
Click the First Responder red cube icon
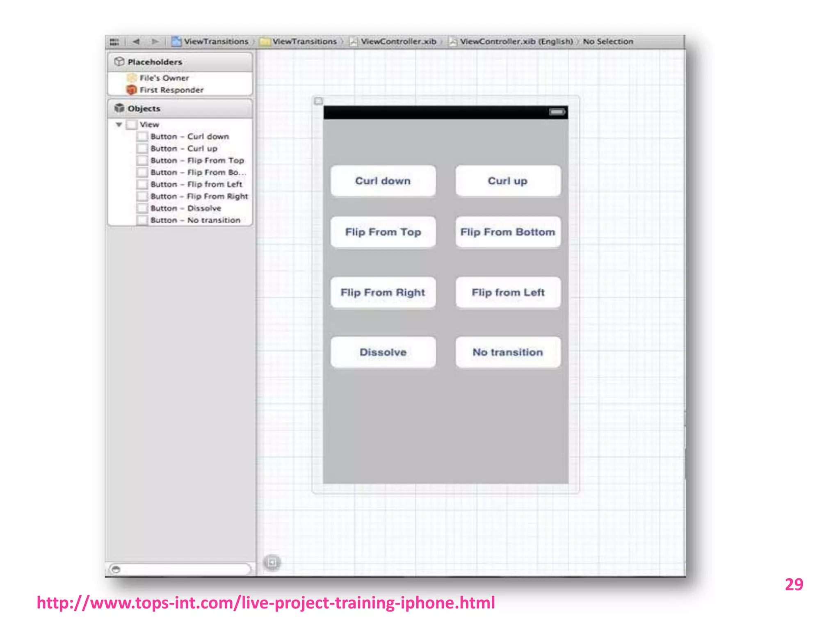pos(132,90)
